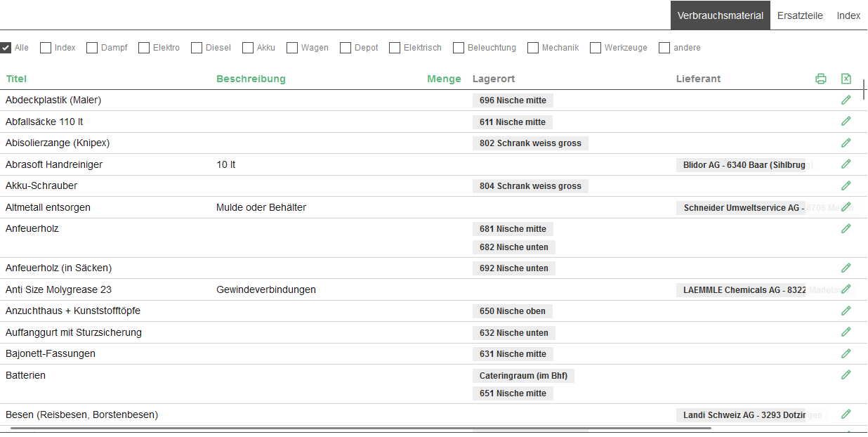868x437 pixels.
Task: Go to the Index tab
Action: [848, 15]
